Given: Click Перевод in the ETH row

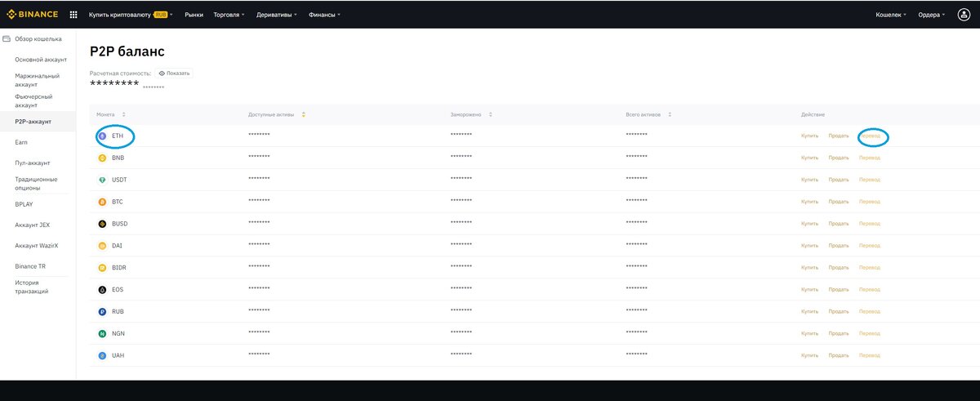Looking at the screenshot, I should pyautogui.click(x=870, y=136).
